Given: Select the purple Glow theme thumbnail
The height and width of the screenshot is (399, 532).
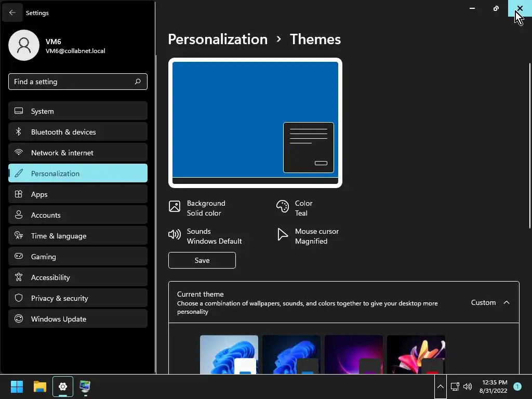Looking at the screenshot, I should (x=353, y=354).
